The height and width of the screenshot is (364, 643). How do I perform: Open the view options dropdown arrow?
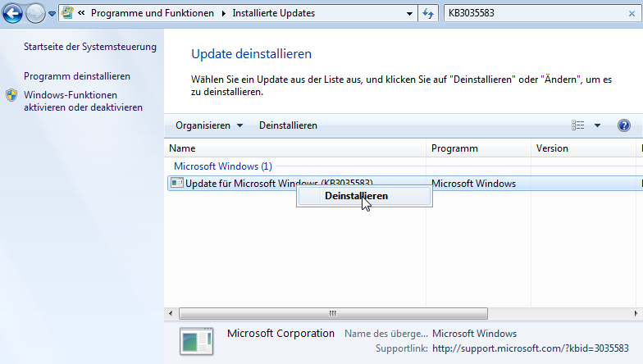597,125
